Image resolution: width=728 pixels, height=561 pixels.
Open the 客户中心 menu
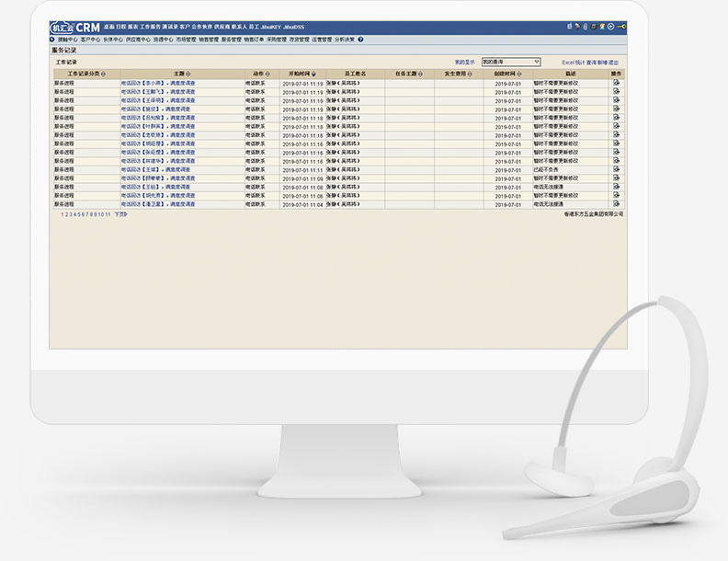point(90,40)
